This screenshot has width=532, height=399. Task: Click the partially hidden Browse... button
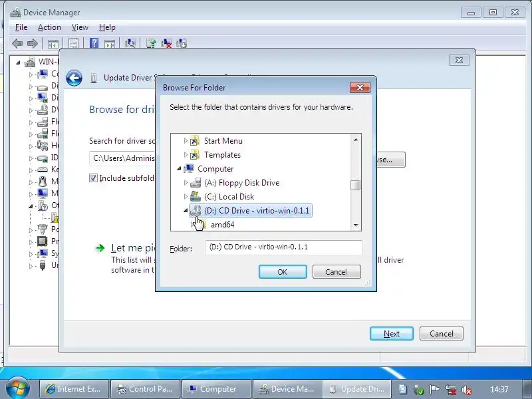pos(391,160)
